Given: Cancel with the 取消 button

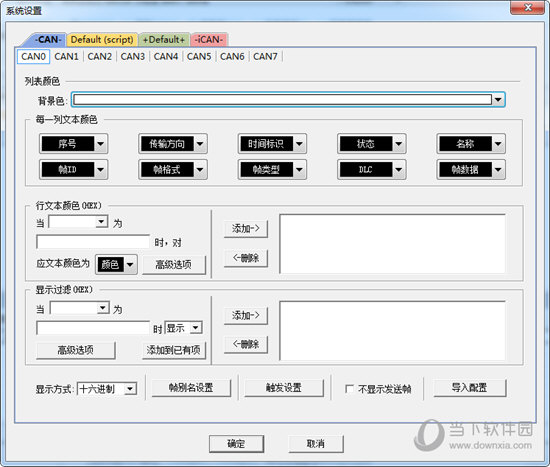Looking at the screenshot, I should [316, 444].
